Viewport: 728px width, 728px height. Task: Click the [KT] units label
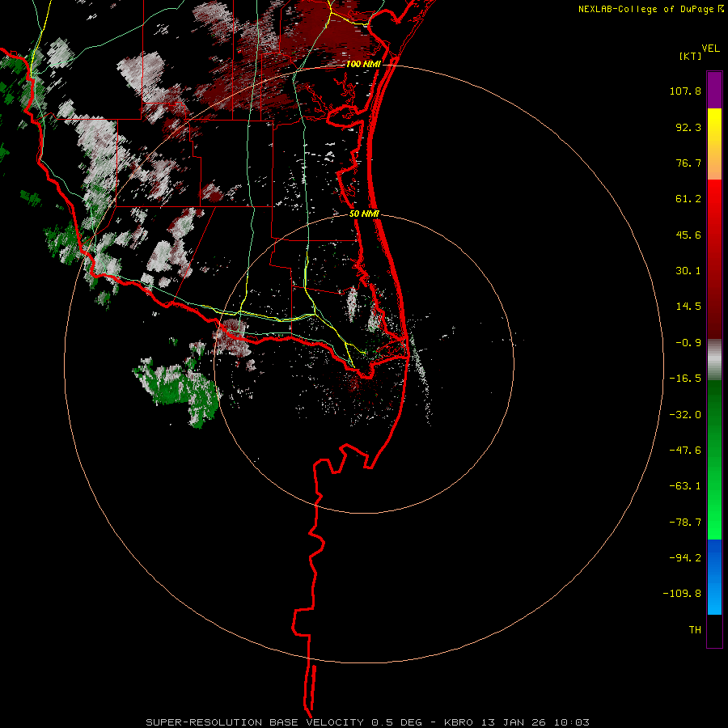click(691, 56)
